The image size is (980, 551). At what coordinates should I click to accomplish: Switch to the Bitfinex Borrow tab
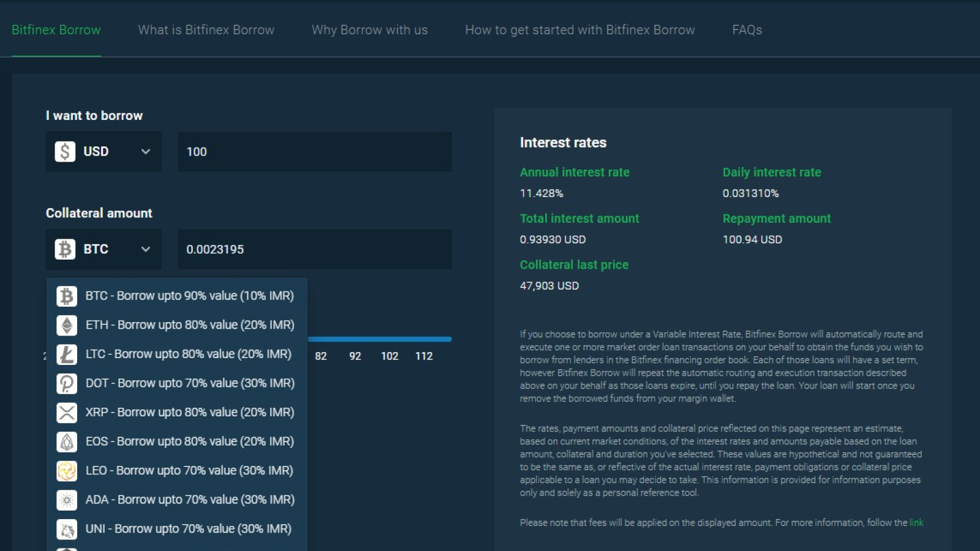click(56, 30)
